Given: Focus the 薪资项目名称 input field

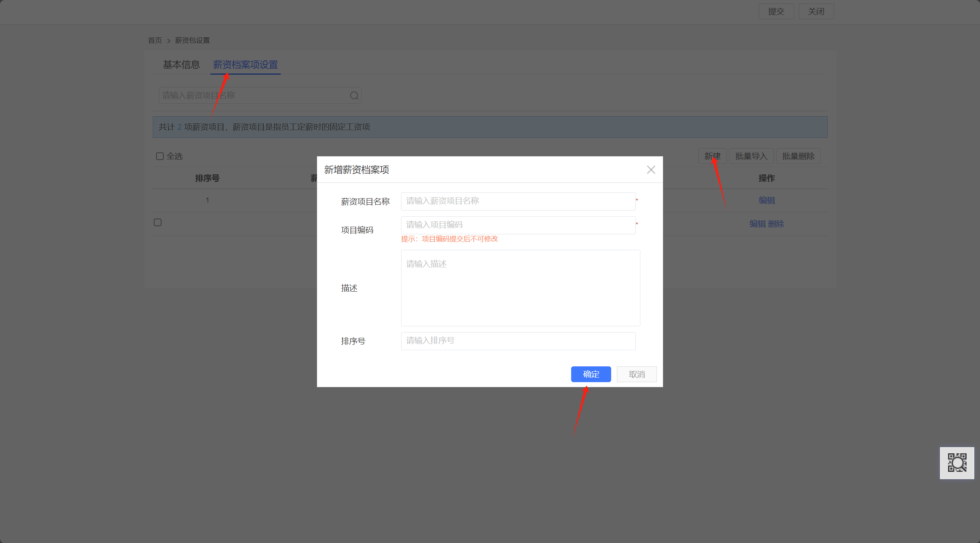Looking at the screenshot, I should 518,201.
